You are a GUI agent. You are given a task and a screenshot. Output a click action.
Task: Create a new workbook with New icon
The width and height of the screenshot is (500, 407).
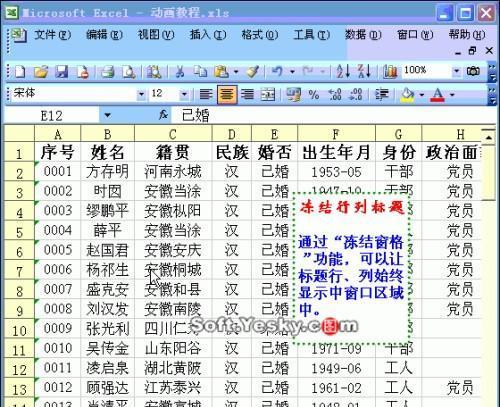(20, 71)
